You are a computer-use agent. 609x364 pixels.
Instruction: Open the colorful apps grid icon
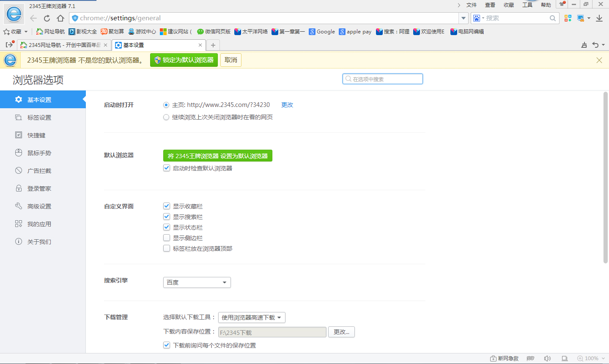(568, 18)
